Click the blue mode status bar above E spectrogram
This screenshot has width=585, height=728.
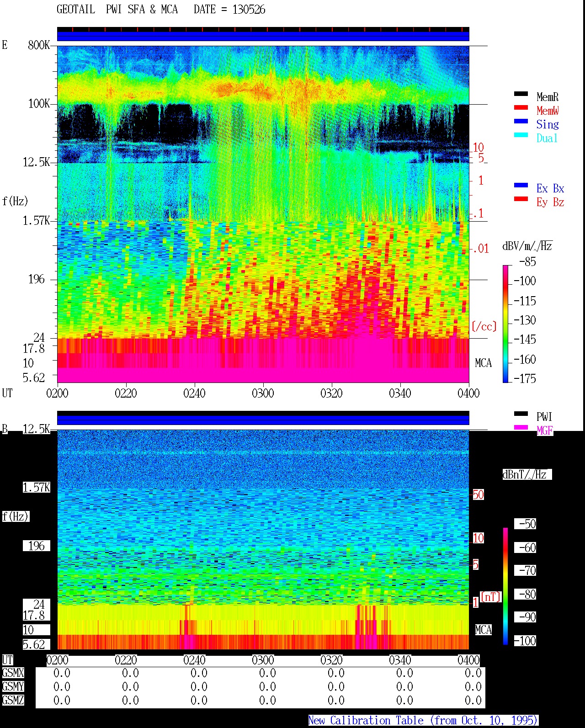263,36
